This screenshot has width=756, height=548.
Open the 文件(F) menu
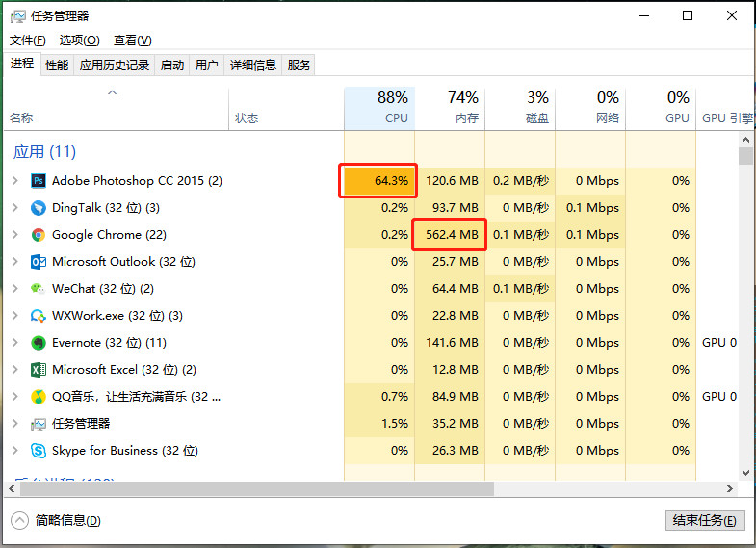[28, 40]
